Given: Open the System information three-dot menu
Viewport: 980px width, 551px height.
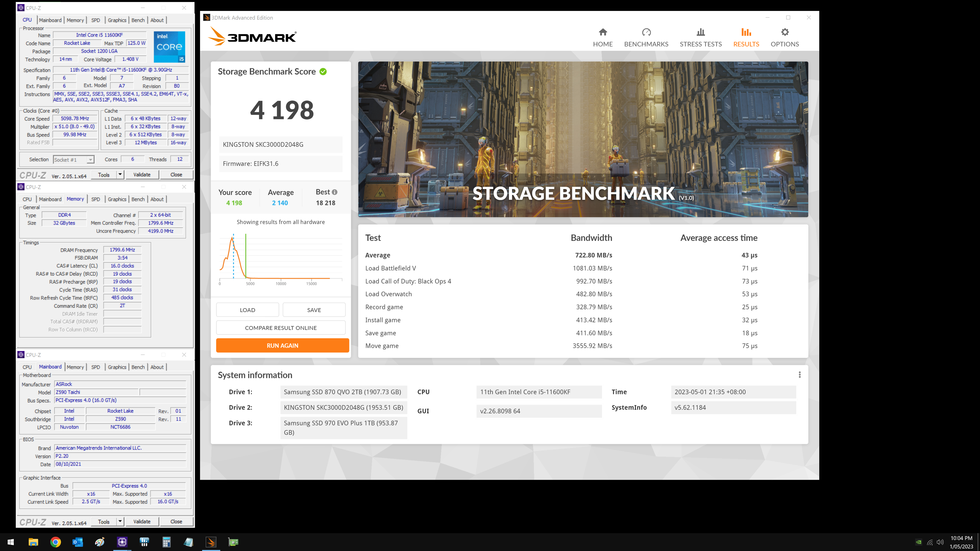Looking at the screenshot, I should [800, 375].
